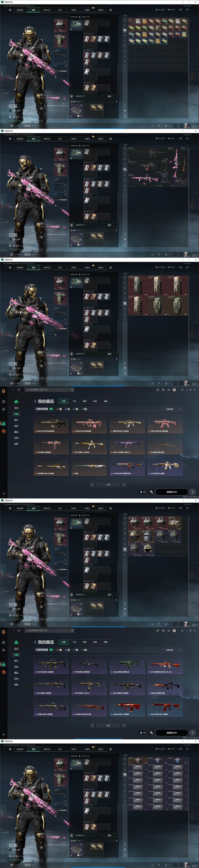Image resolution: width=199 pixels, height=868 pixels.
Task: Go to previous page in the 1/8 collection launcher
Action: tap(93, 485)
